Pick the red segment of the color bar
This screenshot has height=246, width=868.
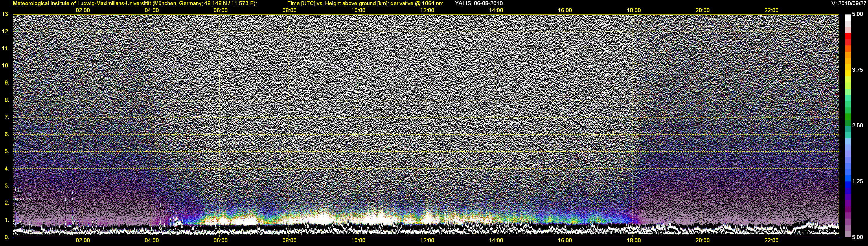pyautogui.click(x=848, y=36)
